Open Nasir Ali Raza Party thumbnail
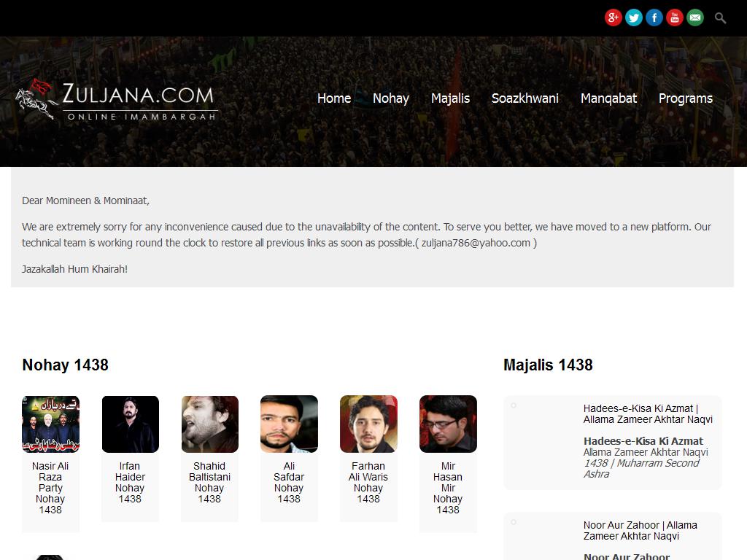 50,424
